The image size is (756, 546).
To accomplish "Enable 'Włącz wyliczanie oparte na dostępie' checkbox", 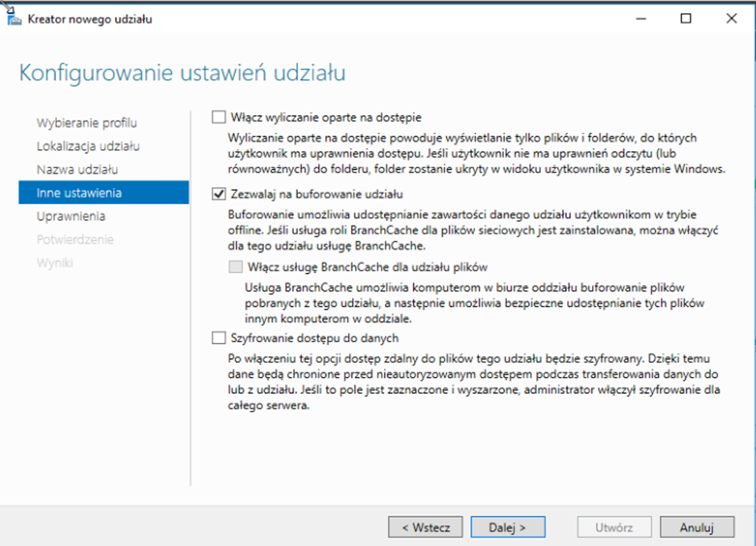I will (x=218, y=117).
